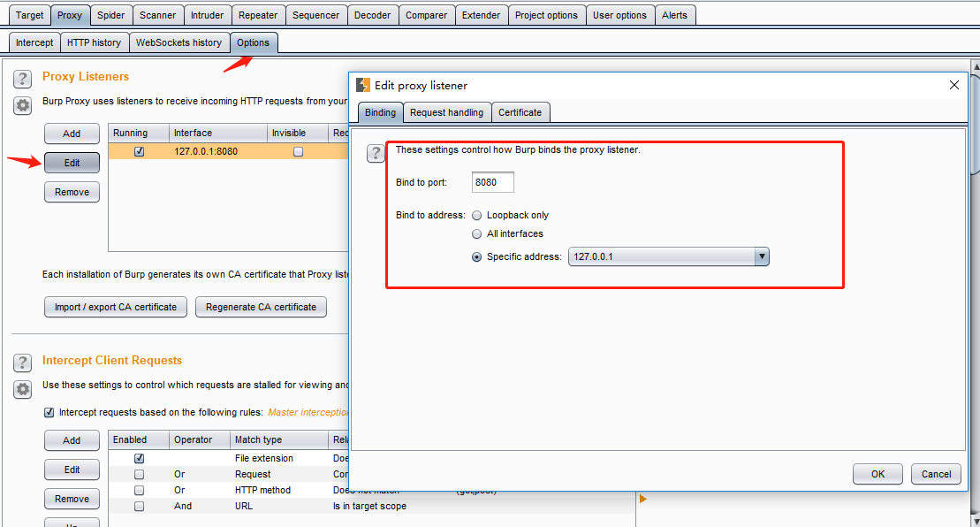Screen dimensions: 980x527
Task: Edit the selected proxy listener
Action: 72,163
